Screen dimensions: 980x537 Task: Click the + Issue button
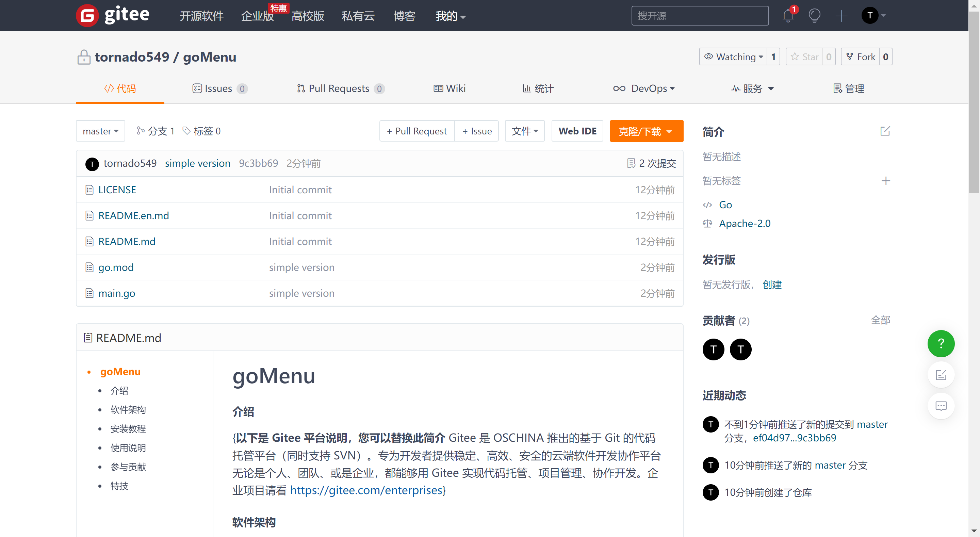pyautogui.click(x=477, y=131)
